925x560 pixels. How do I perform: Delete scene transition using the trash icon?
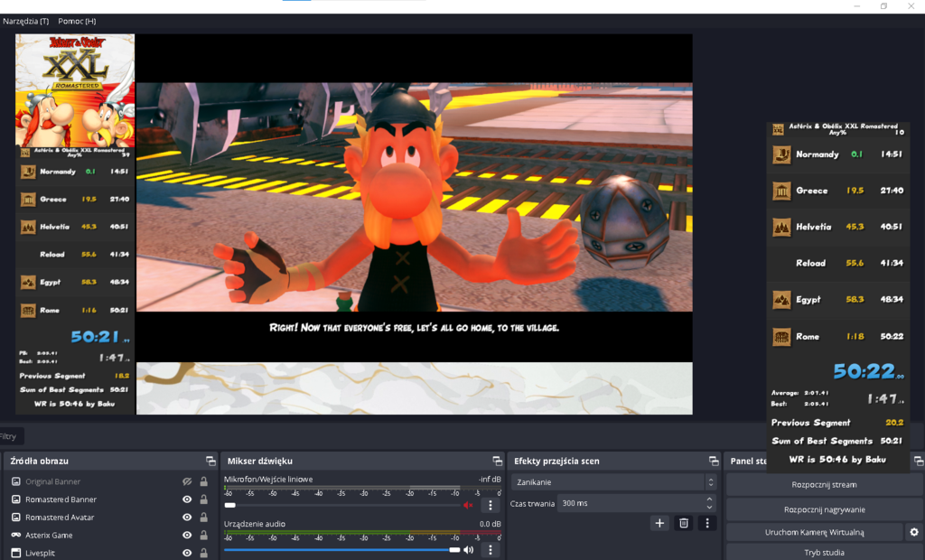tap(684, 523)
